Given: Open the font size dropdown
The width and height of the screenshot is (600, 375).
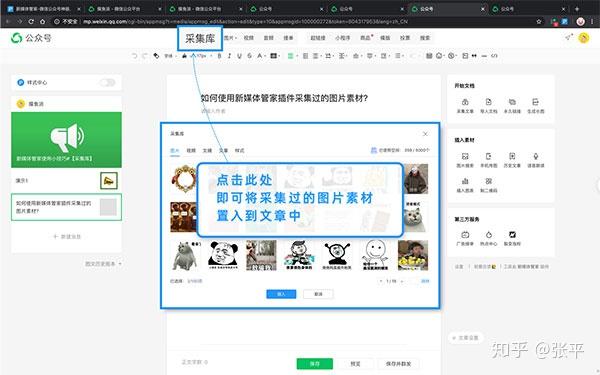Looking at the screenshot, I should (x=204, y=56).
